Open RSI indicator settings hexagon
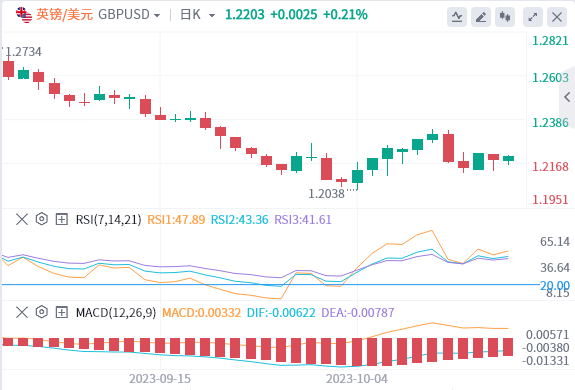 tap(42, 219)
